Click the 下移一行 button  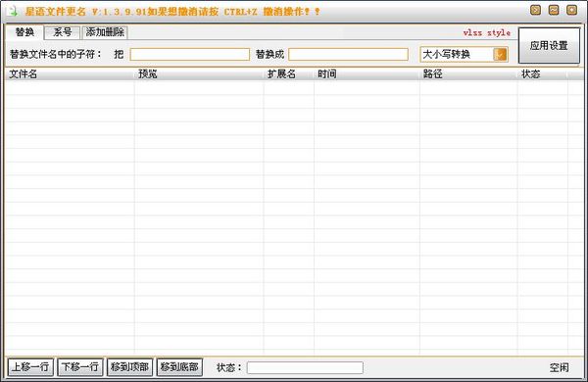point(80,367)
